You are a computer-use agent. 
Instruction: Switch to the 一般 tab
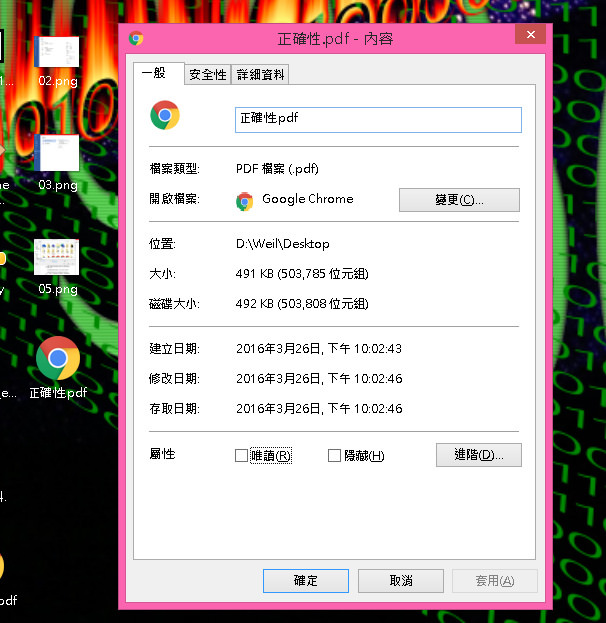(159, 73)
